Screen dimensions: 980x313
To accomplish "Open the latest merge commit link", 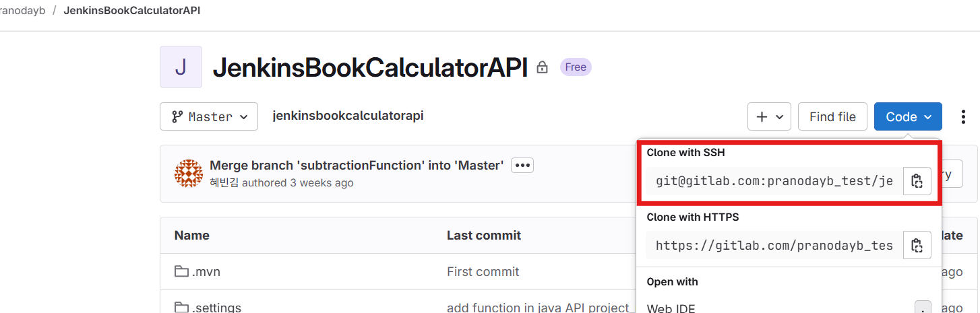I will 357,165.
